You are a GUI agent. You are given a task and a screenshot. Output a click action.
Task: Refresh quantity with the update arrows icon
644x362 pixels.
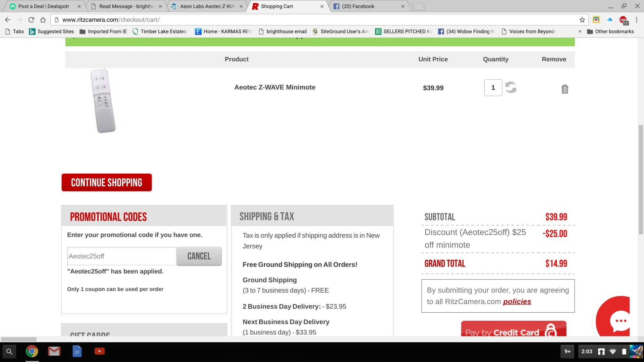coord(511,87)
